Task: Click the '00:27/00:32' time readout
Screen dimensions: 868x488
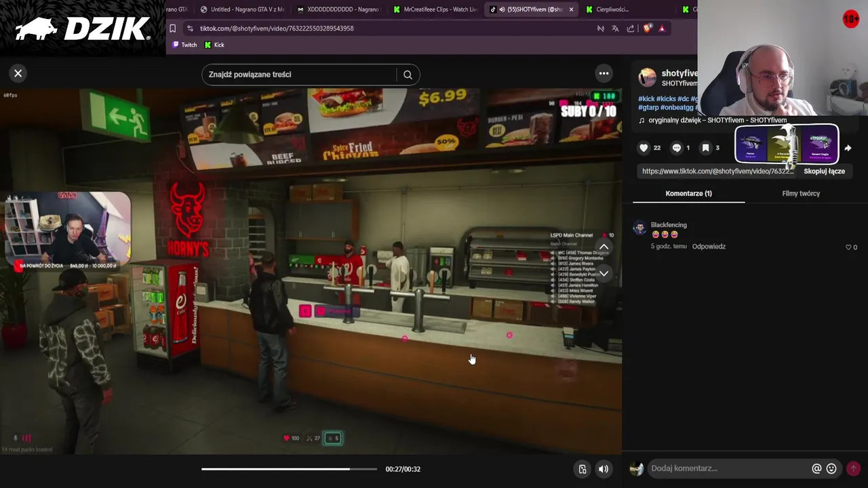Action: click(x=403, y=469)
